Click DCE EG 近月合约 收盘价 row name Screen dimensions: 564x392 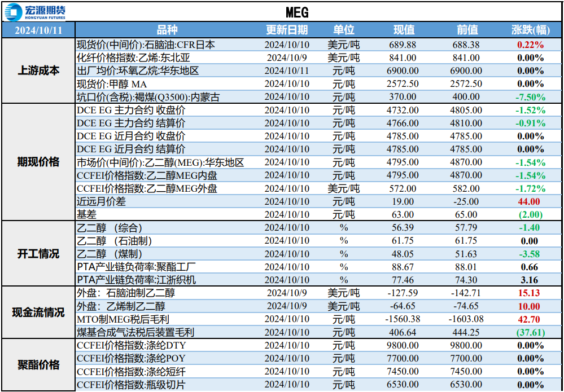(x=132, y=136)
